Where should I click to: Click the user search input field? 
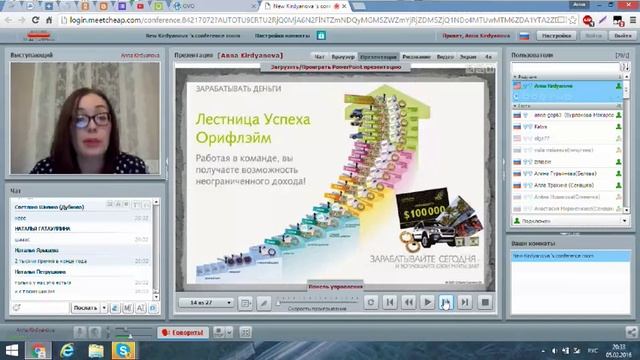[565, 67]
